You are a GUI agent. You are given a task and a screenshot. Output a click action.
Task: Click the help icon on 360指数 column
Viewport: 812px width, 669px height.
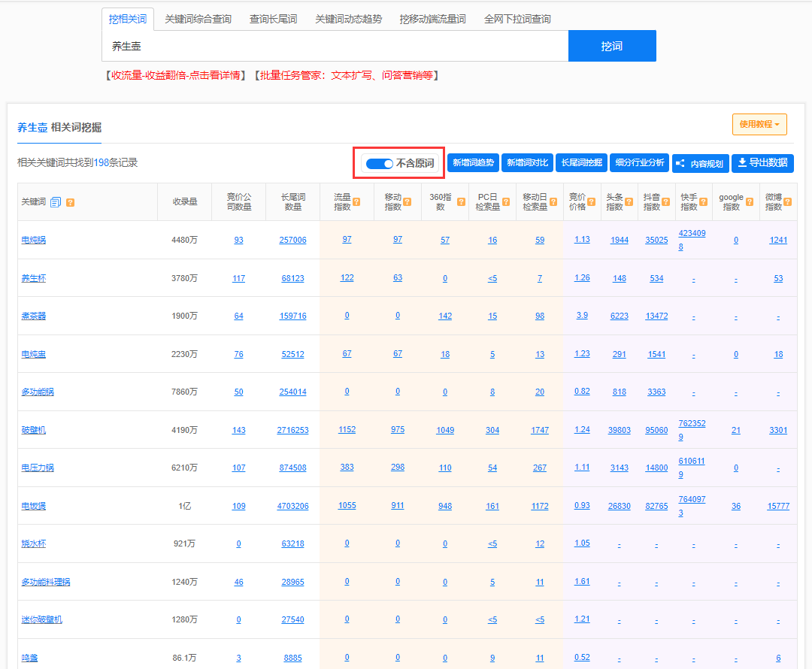coord(461,202)
